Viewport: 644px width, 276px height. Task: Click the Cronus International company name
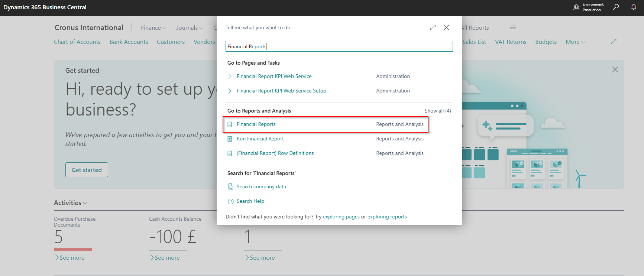click(89, 27)
